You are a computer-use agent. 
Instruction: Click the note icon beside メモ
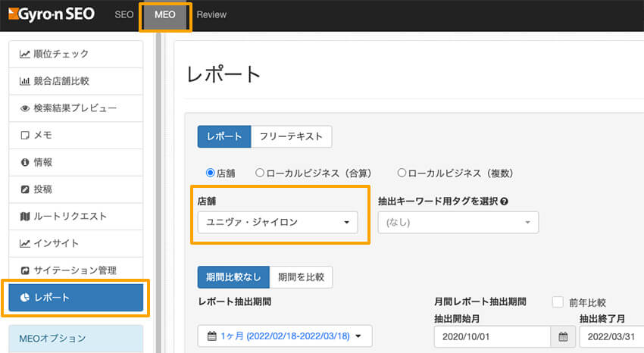coord(25,135)
